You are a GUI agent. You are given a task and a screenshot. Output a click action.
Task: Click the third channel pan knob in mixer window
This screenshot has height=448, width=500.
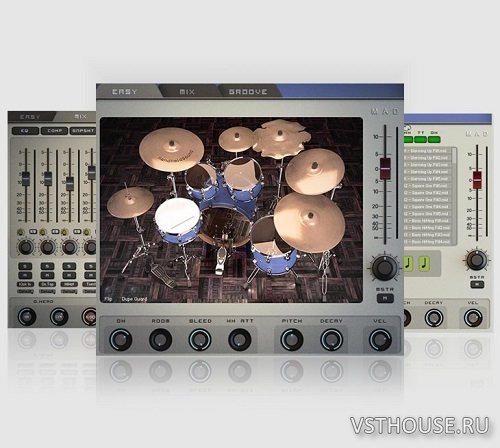(69, 247)
